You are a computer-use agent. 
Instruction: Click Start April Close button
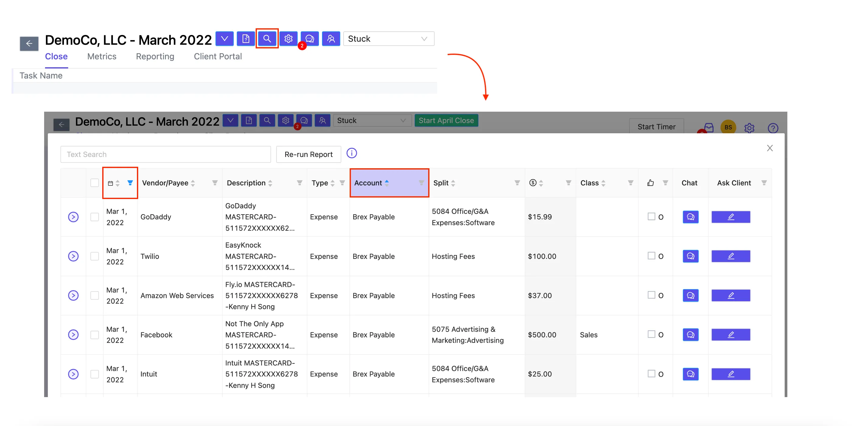pyautogui.click(x=446, y=120)
